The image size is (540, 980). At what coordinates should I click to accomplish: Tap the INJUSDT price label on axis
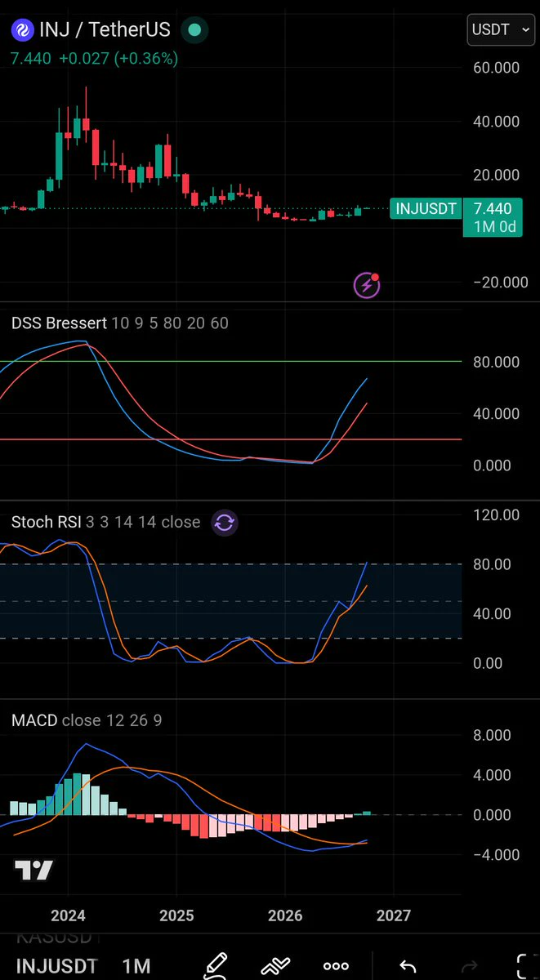(426, 208)
